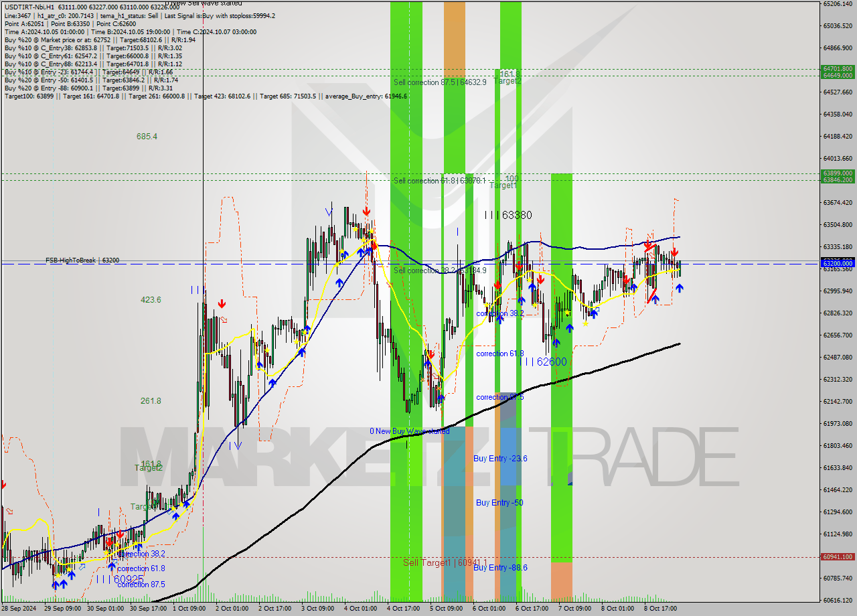Viewport: 857px width, 616px height.
Task: Click the 423.6 Fibonacci level label
Action: [151, 299]
